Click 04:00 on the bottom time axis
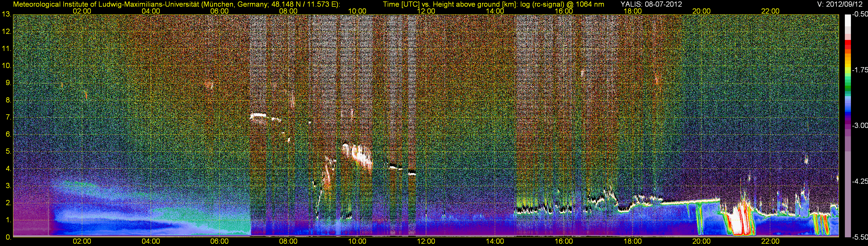Image resolution: width=868 pixels, height=246 pixels. [x=151, y=241]
